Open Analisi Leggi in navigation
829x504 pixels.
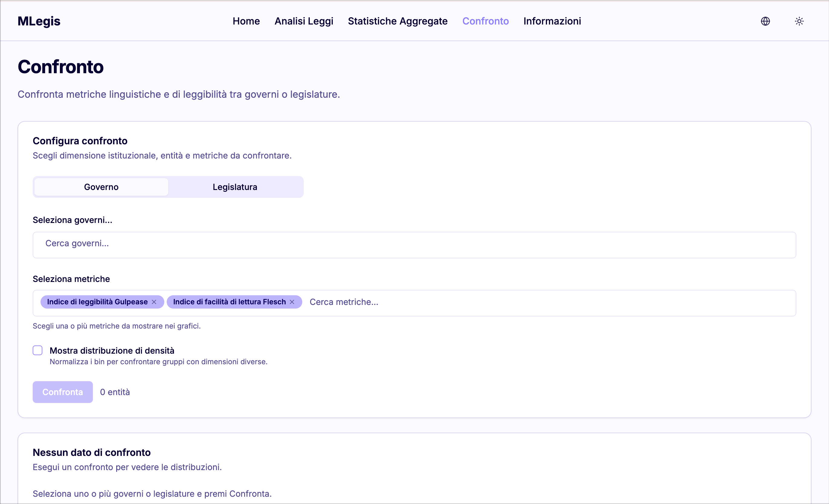tap(303, 21)
